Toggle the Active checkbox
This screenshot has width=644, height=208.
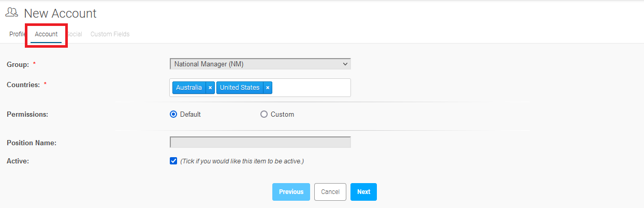(173, 161)
